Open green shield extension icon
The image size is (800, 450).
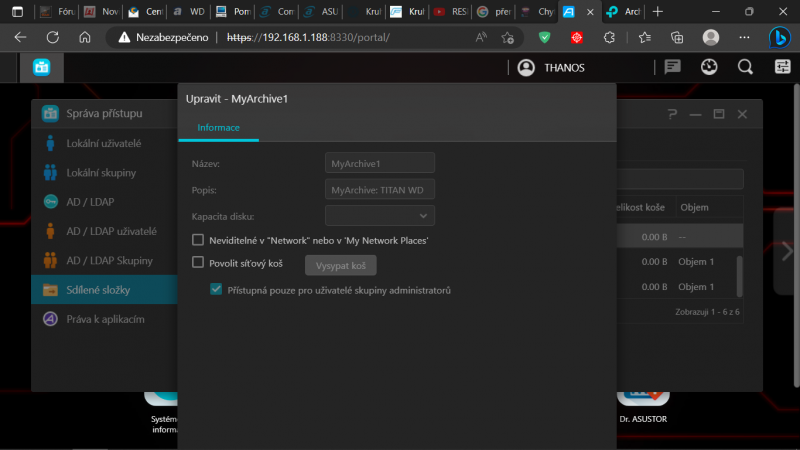coord(544,37)
